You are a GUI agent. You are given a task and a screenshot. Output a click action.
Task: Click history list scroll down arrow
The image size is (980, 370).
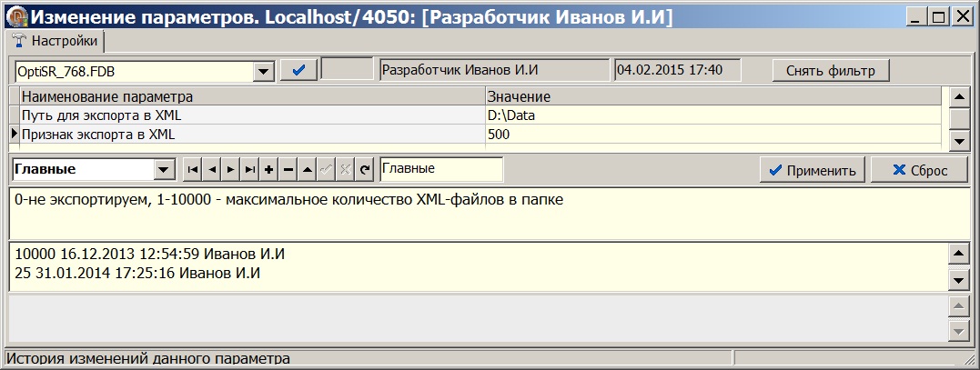[958, 281]
